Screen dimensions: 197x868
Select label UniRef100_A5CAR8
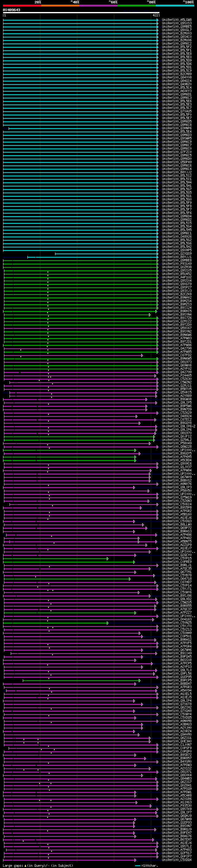pos(177,796)
